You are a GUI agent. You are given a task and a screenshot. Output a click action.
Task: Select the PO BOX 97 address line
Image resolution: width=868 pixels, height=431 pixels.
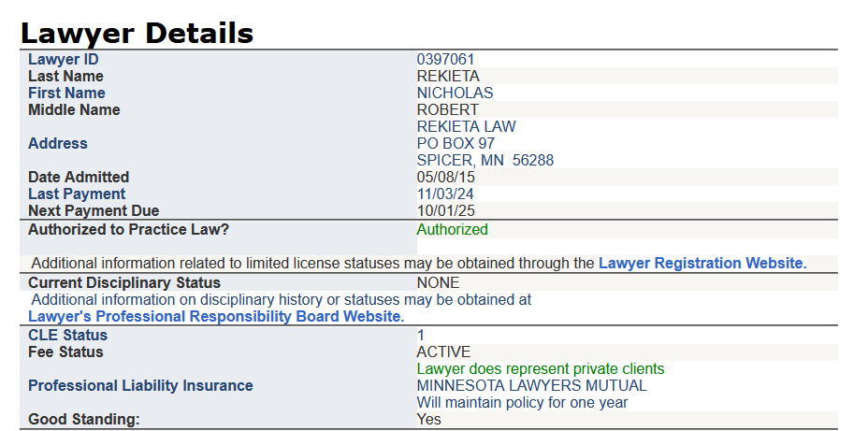[x=456, y=143]
